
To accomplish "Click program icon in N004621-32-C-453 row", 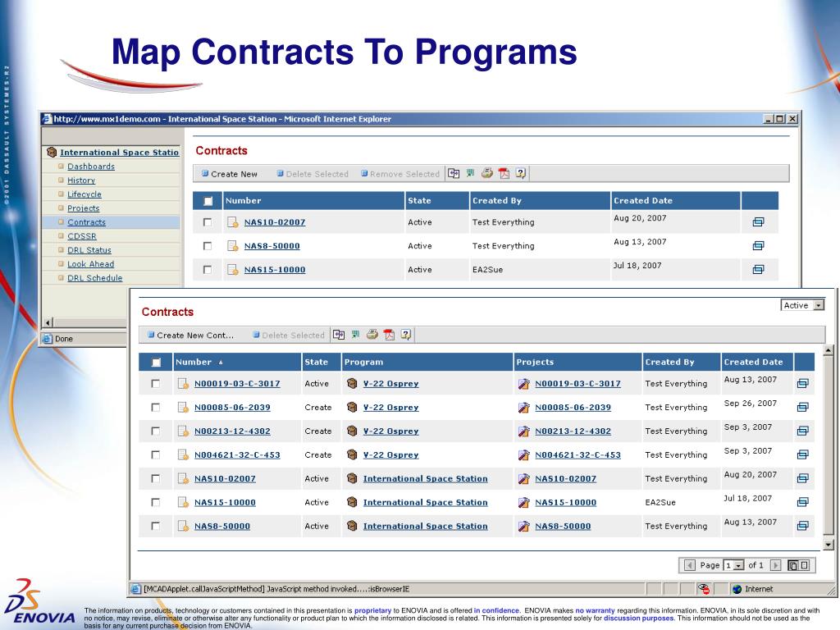I will [352, 454].
